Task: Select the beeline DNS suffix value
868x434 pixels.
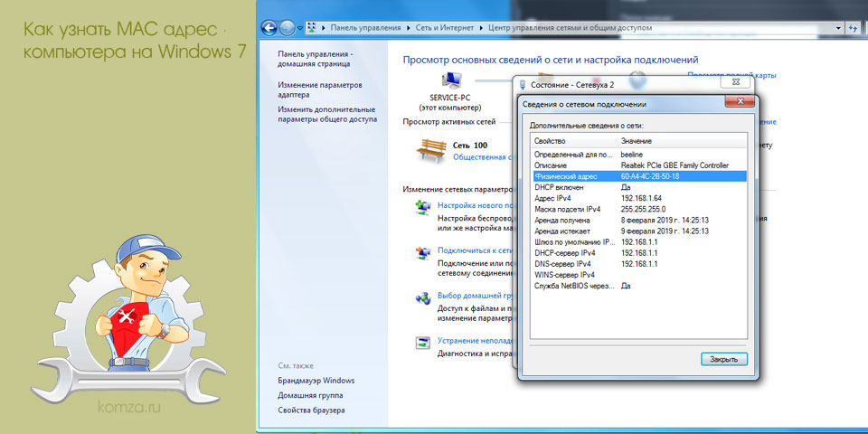Action: click(632, 154)
